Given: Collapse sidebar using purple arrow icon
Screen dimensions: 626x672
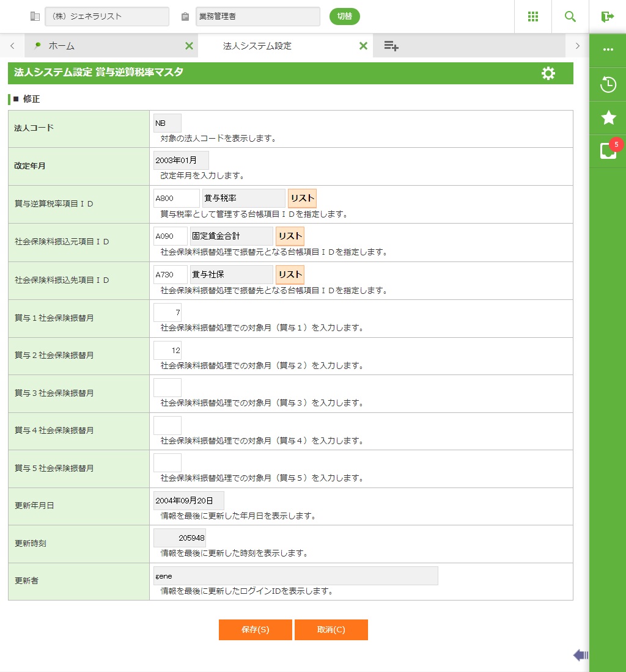Looking at the screenshot, I should (580, 656).
